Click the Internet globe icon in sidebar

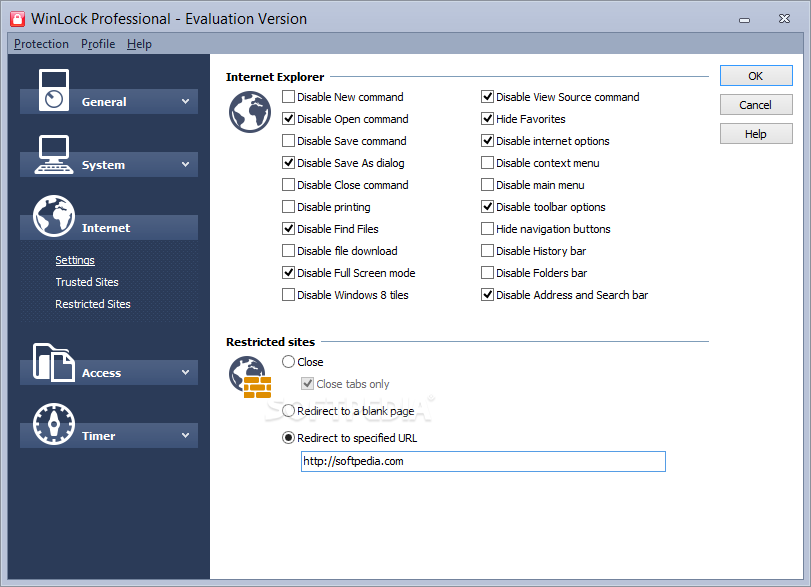(x=54, y=216)
